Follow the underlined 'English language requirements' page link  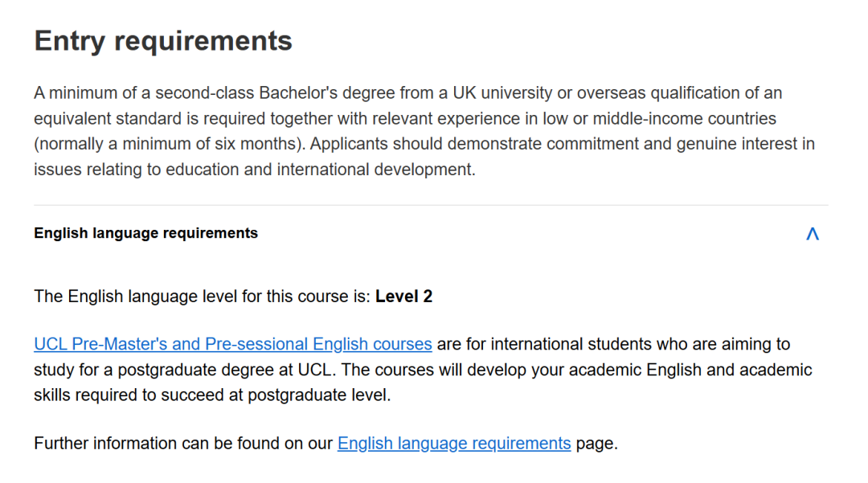(x=454, y=443)
